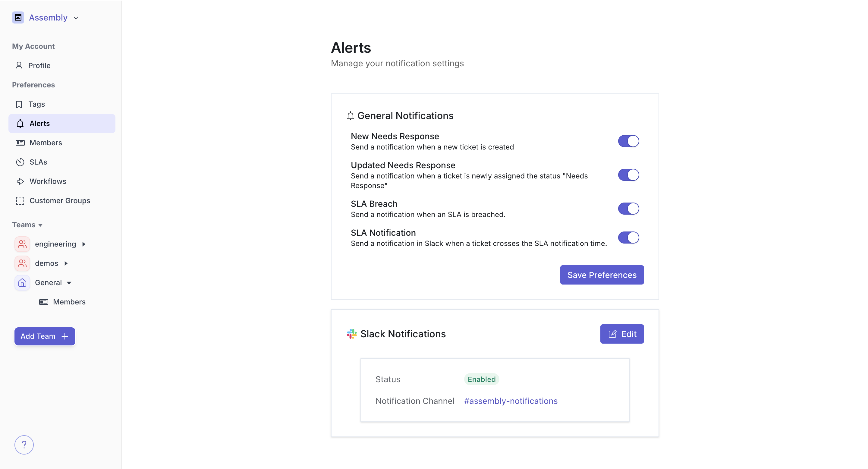This screenshot has width=868, height=469.
Task: Open the Assembly workspace dropdown
Action: pyautogui.click(x=76, y=18)
